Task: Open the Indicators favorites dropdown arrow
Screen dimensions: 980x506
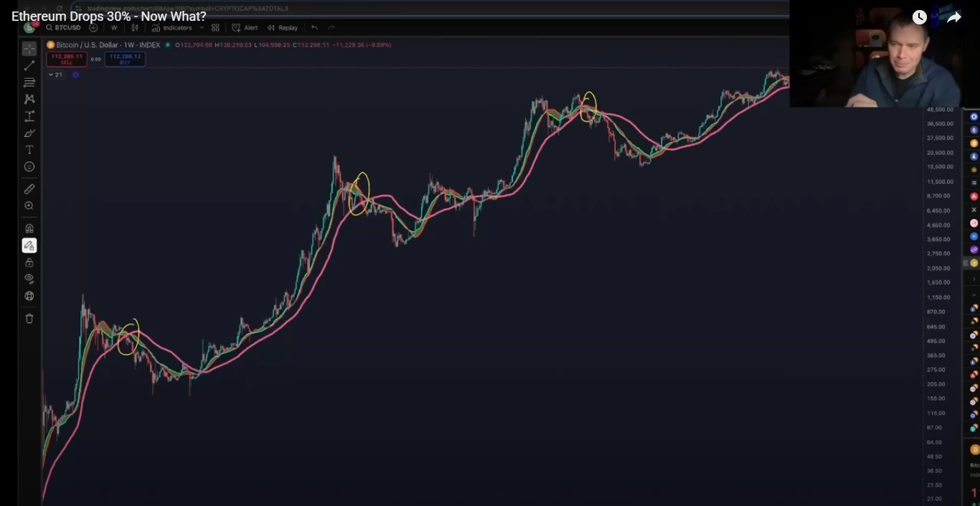Action: [x=202, y=28]
